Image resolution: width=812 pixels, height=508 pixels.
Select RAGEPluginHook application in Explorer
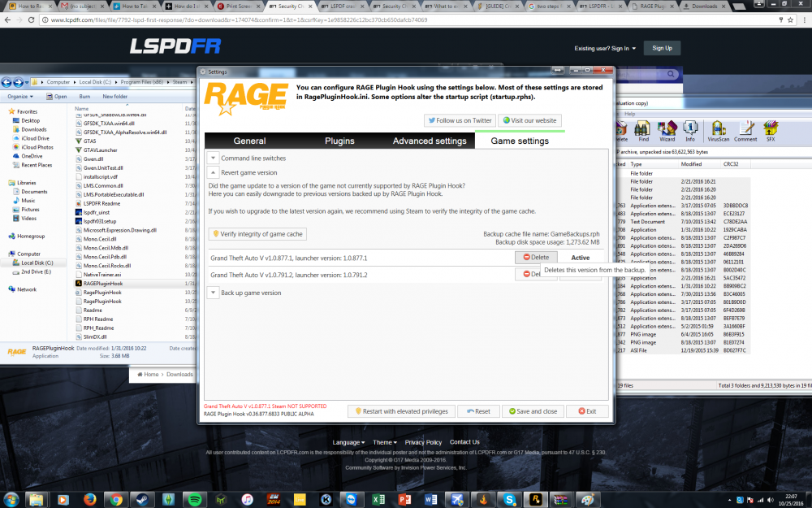(104, 284)
